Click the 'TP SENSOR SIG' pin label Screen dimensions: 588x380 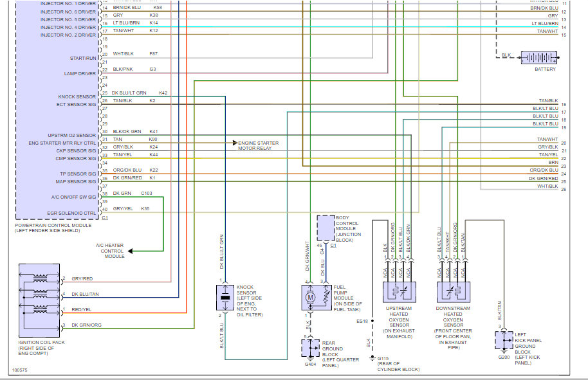click(78, 174)
